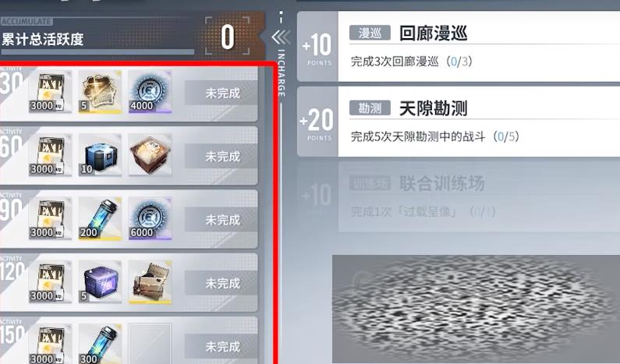
Task: Open the 天隙勘测 mission entry
Action: tap(459, 122)
